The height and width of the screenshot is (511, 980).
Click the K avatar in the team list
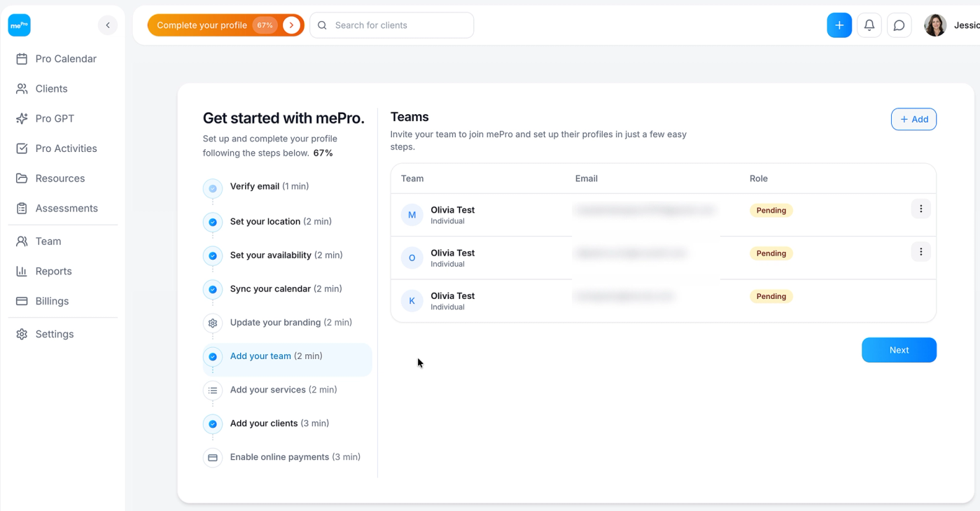click(x=412, y=301)
